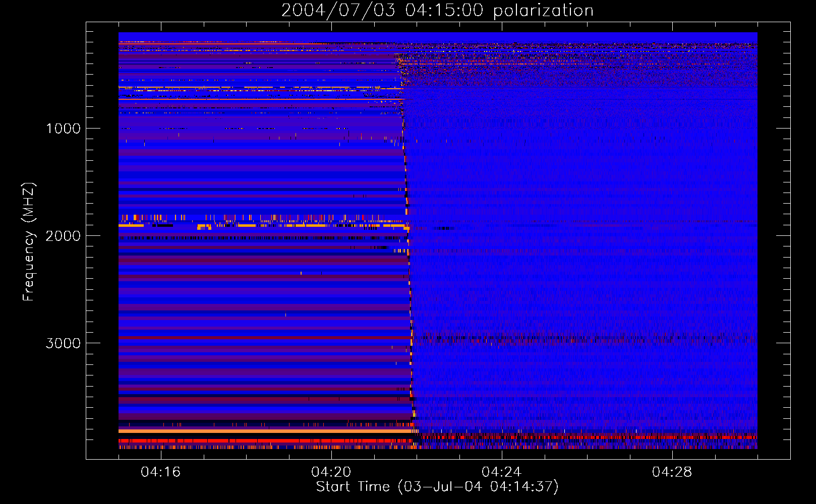
Task: Click the 04:24 time tick label
Action: tap(502, 472)
